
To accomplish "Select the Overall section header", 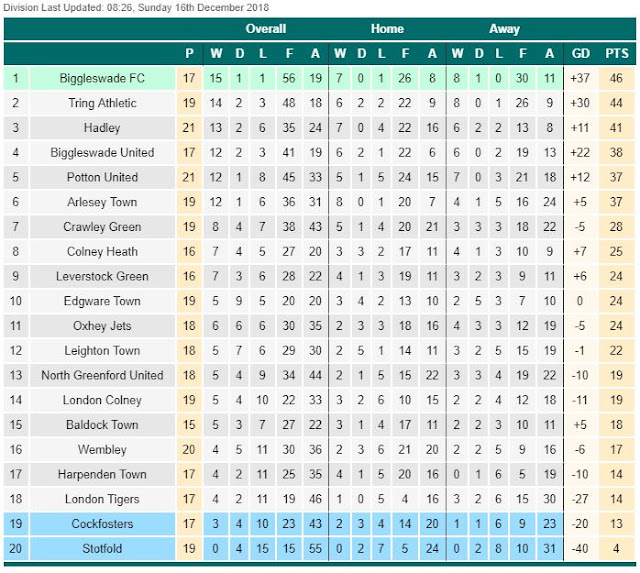I will pyautogui.click(x=266, y=29).
